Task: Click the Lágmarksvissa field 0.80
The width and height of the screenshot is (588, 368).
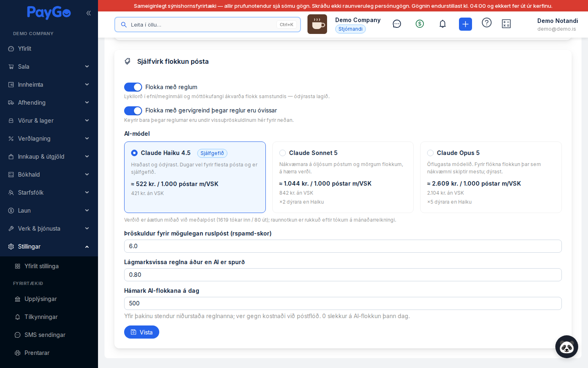Action: (343, 275)
